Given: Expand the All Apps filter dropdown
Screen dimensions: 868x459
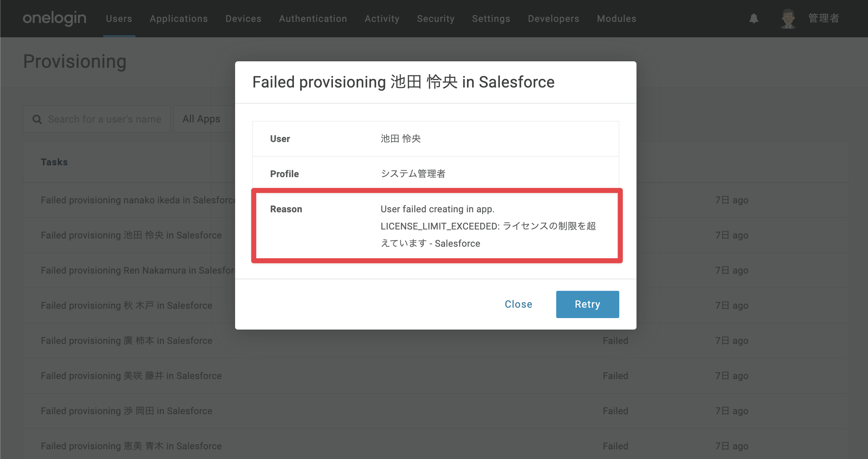Looking at the screenshot, I should pos(204,119).
